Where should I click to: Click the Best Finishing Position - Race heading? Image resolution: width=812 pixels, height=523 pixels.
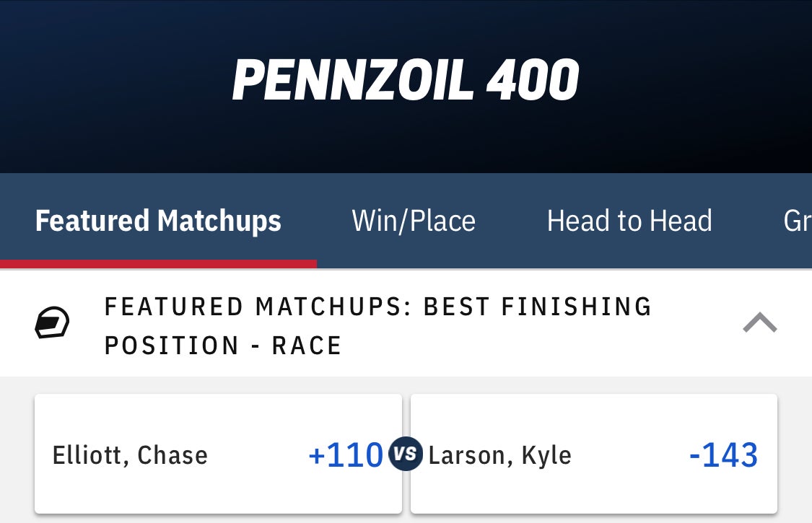point(377,326)
